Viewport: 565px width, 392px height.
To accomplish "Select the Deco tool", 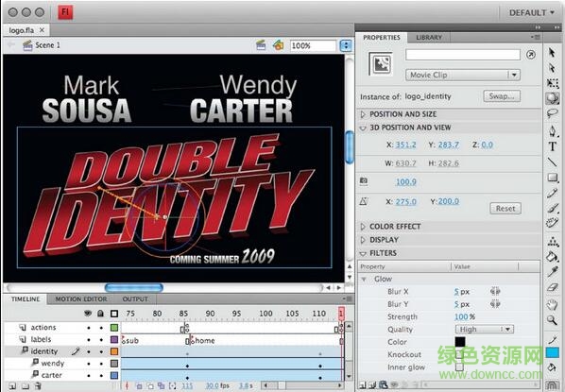I will pyautogui.click(x=552, y=223).
